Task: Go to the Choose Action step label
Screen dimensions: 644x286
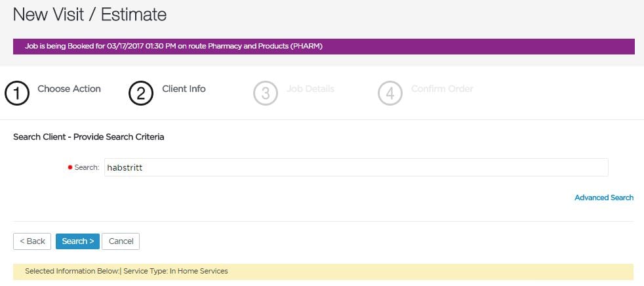Action: click(x=69, y=89)
